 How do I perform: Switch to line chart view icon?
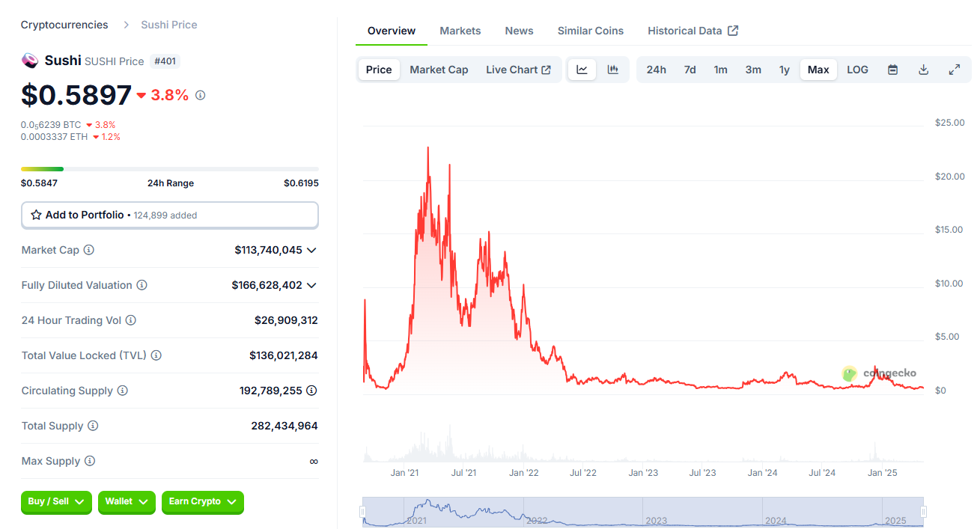pos(582,70)
